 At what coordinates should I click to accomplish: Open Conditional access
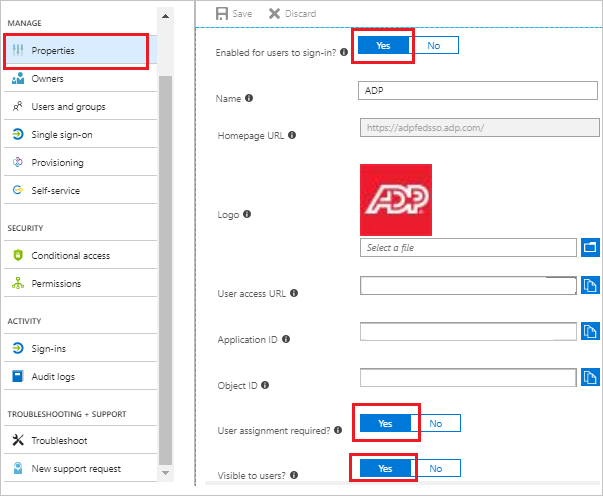[80, 255]
